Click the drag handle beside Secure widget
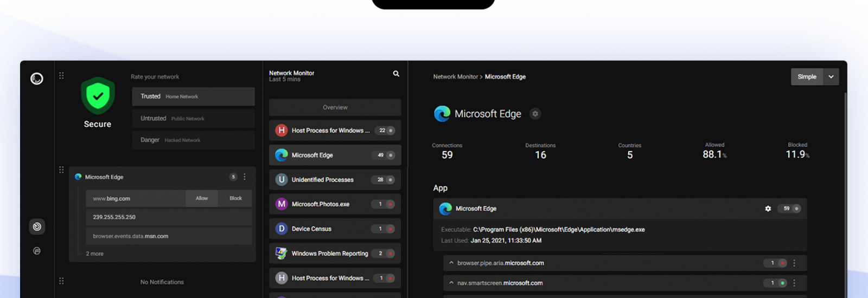 point(61,75)
